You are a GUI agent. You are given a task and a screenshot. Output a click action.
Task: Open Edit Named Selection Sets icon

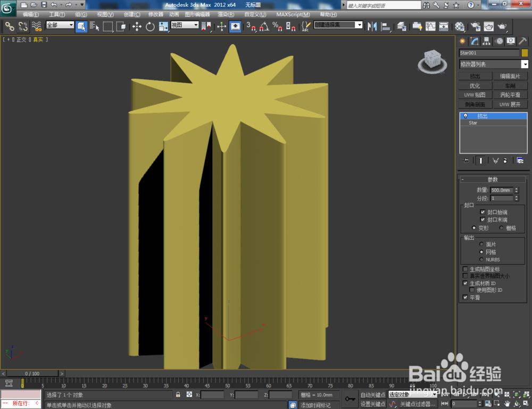click(306, 26)
